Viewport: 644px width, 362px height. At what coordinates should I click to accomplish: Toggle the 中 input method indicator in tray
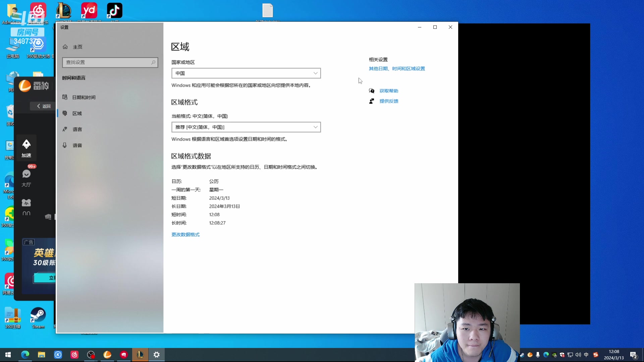(x=586, y=355)
